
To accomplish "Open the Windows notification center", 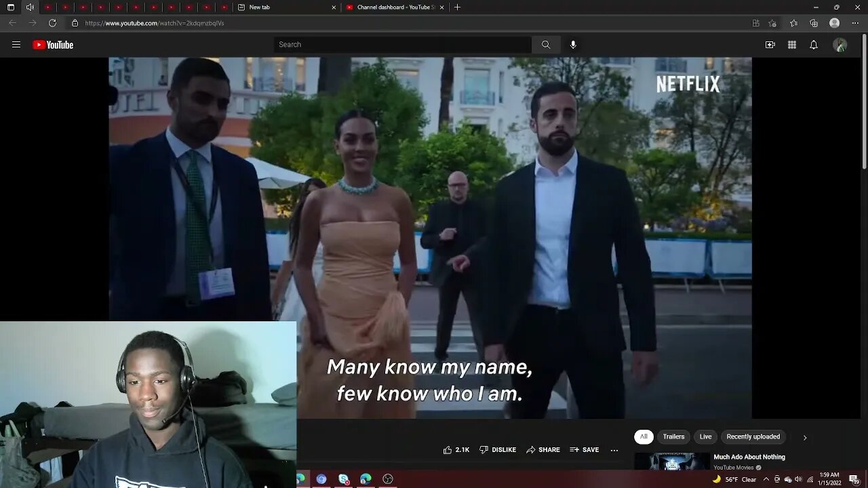I will [854, 479].
